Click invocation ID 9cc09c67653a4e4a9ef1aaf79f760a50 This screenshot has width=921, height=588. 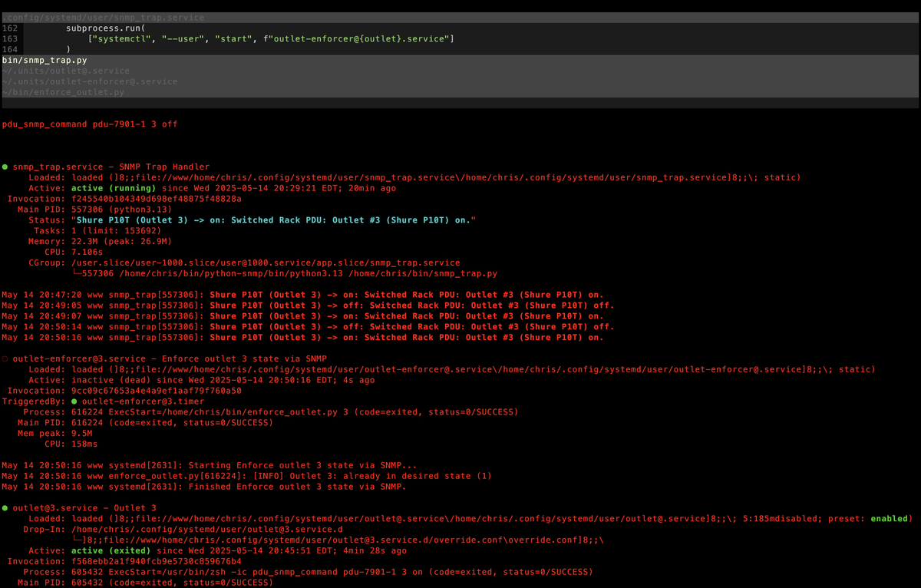point(156,391)
